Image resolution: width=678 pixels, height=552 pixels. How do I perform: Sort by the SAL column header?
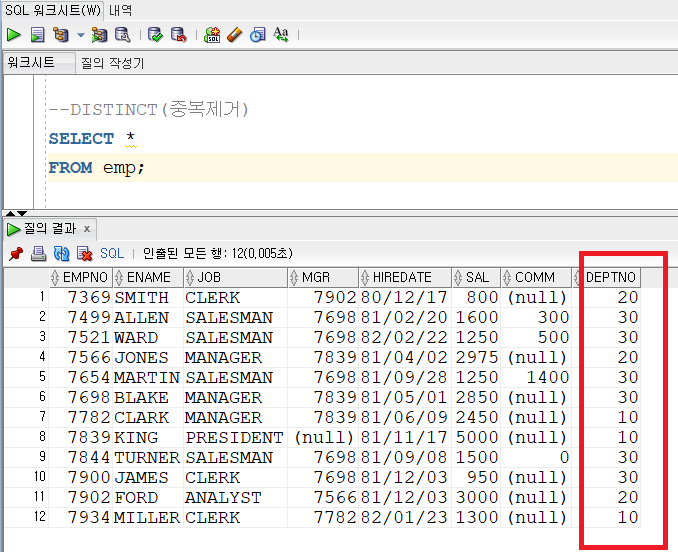point(476,278)
